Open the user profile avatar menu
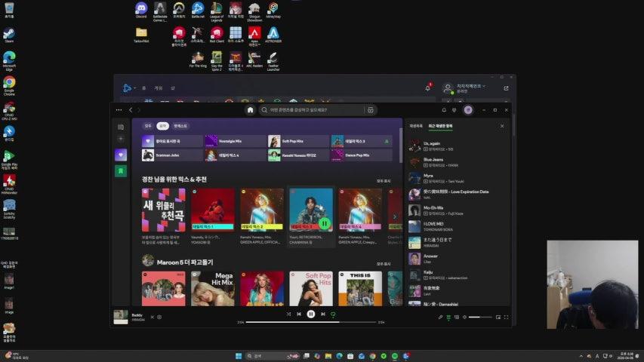Viewport: 644px width, 362px height. pos(468,110)
